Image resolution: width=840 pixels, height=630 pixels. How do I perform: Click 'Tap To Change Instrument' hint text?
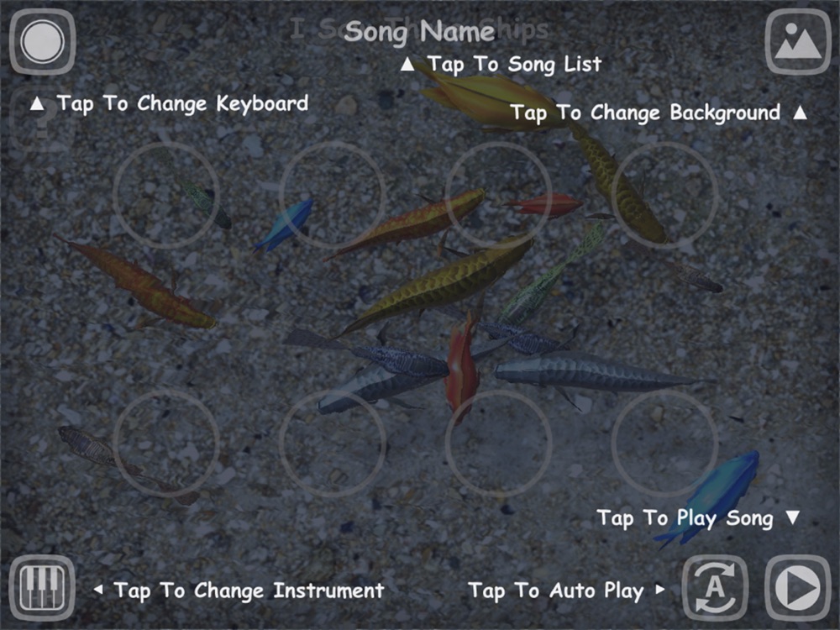[x=249, y=591]
